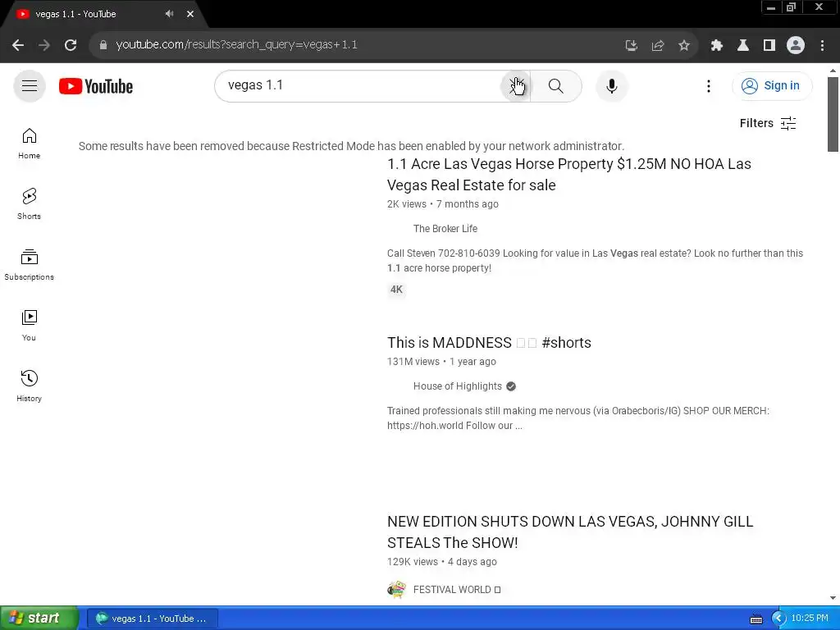Go to Home in sidebar
This screenshot has width=840, height=630.
tap(29, 144)
